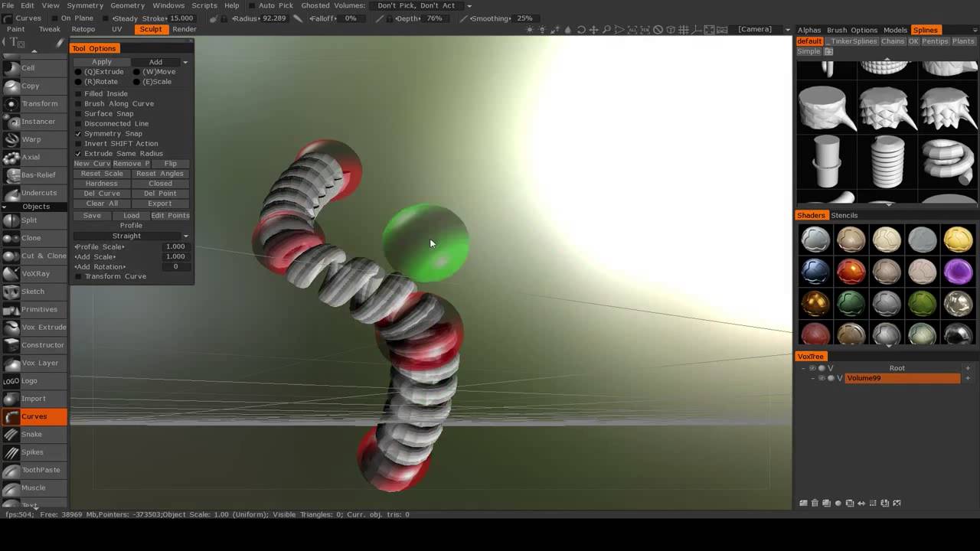Activate the Clone tool

pyautogui.click(x=34, y=238)
